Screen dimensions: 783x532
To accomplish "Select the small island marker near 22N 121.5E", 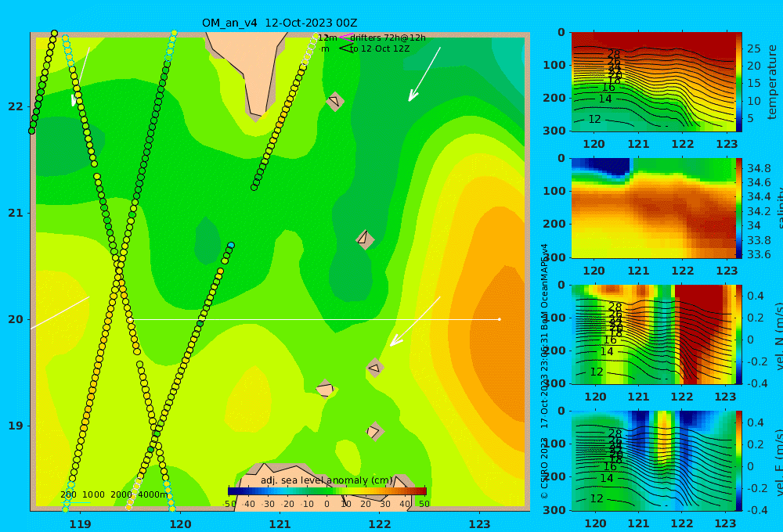I will click(x=334, y=101).
